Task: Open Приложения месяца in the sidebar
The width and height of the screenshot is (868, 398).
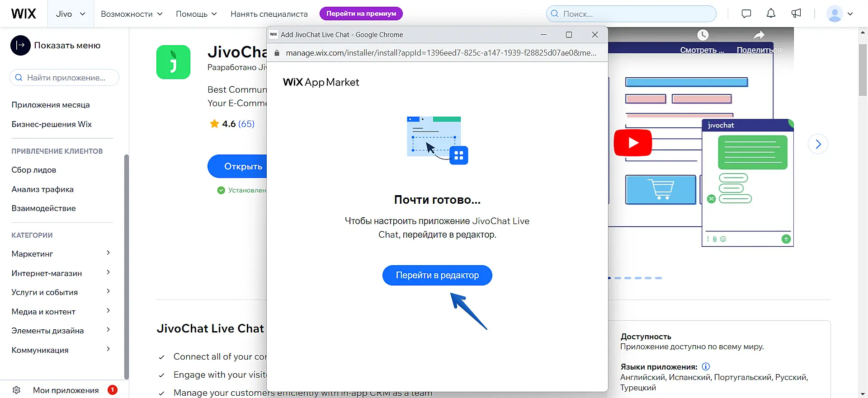Action: click(51, 105)
